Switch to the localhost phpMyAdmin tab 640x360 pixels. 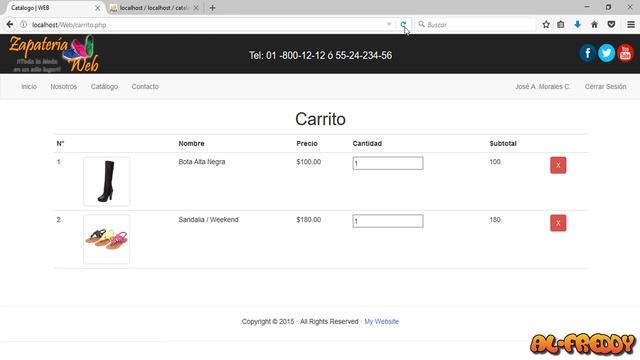(x=153, y=8)
